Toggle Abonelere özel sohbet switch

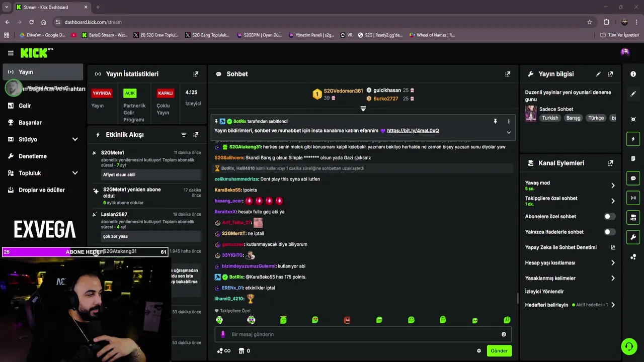pos(609,217)
